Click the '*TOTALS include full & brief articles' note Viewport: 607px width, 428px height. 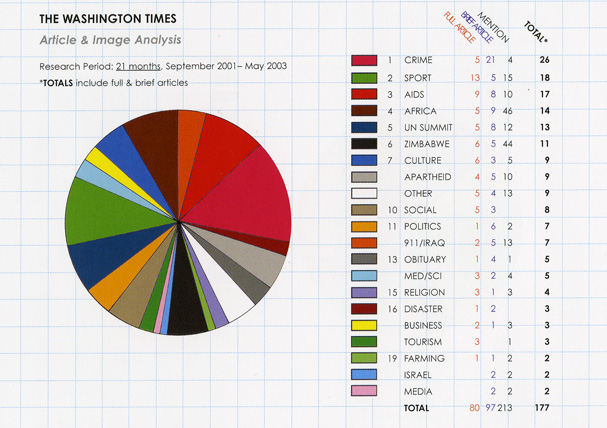pos(113,83)
